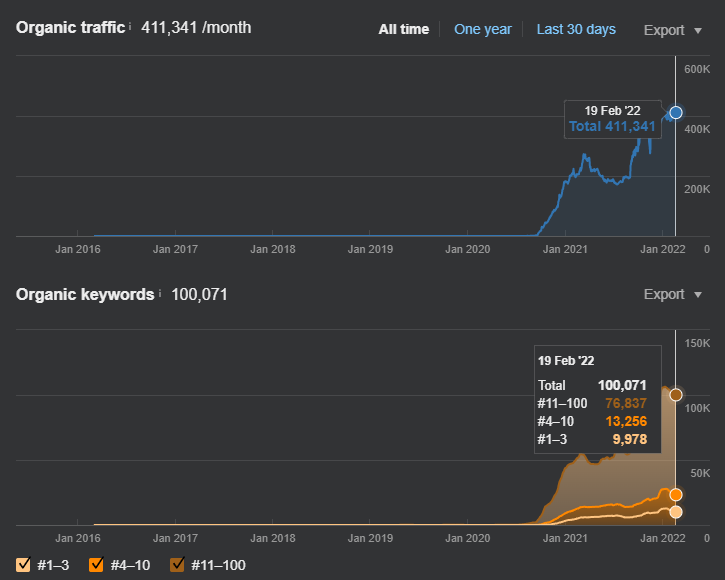Click the brown #11–100 marker on keywords chart
The height and width of the screenshot is (580, 725).
pos(676,395)
